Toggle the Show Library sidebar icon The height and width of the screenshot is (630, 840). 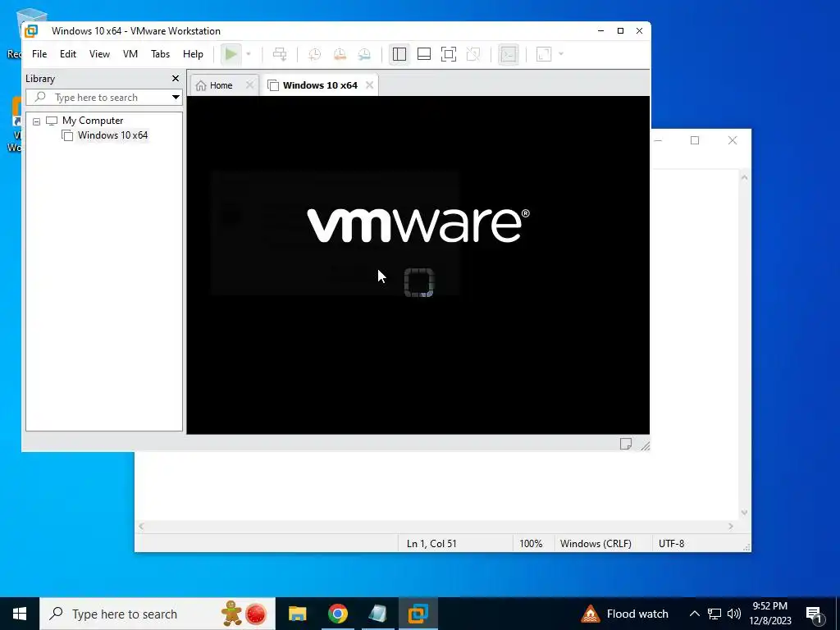pyautogui.click(x=399, y=54)
